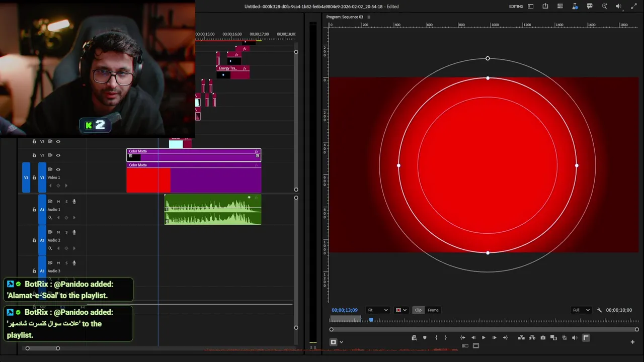644x362 pixels.
Task: Play the sequence in Program monitor
Action: click(x=484, y=338)
